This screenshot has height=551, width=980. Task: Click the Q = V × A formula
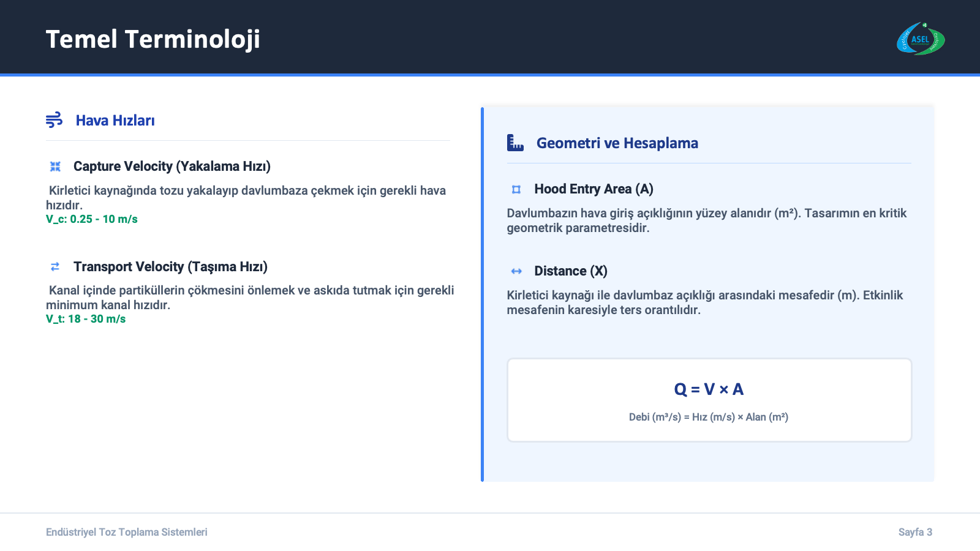pos(709,389)
